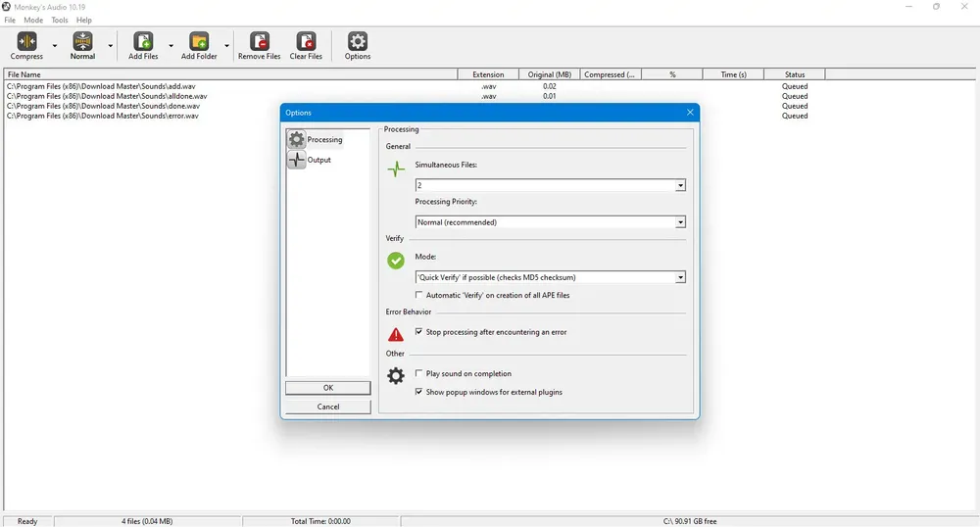Image resolution: width=980 pixels, height=527 pixels.
Task: Sort by Original (MB) column header
Action: (550, 74)
